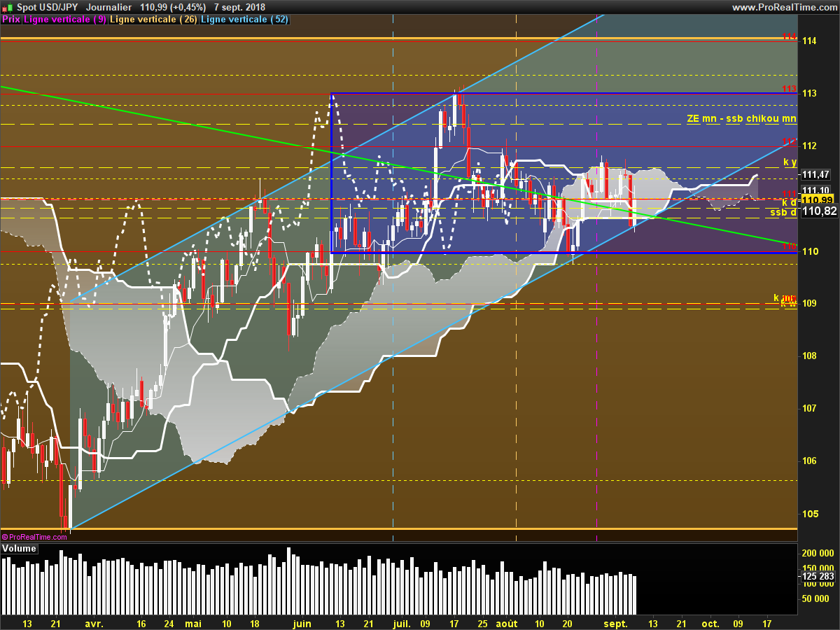Select the Ligne verticale (26) tab

click(x=154, y=20)
